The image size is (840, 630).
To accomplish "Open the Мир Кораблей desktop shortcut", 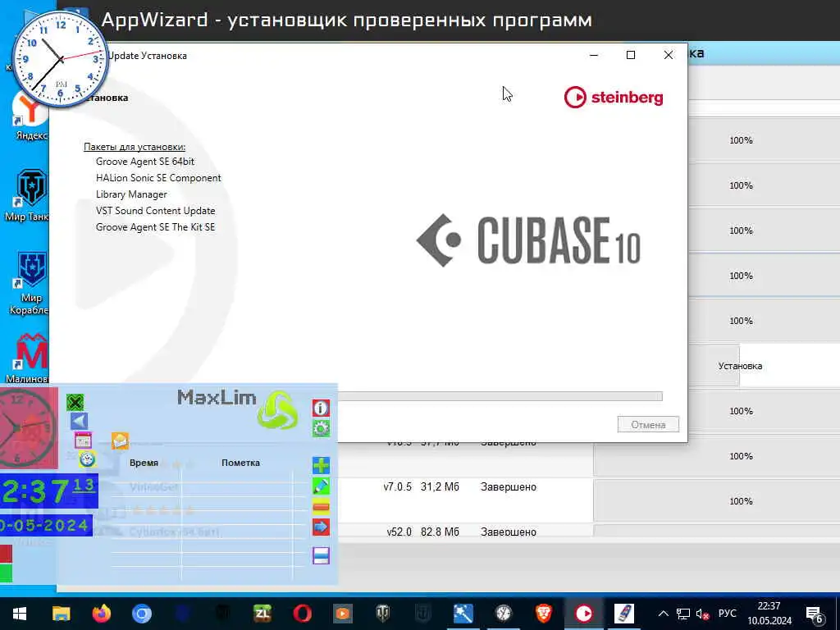I will (x=30, y=283).
